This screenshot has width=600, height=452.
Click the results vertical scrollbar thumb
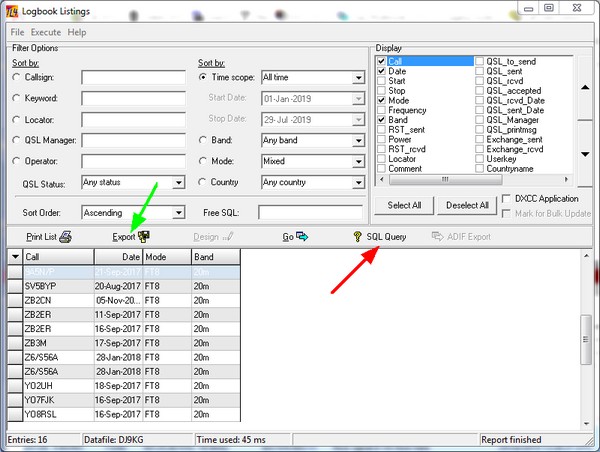586,339
